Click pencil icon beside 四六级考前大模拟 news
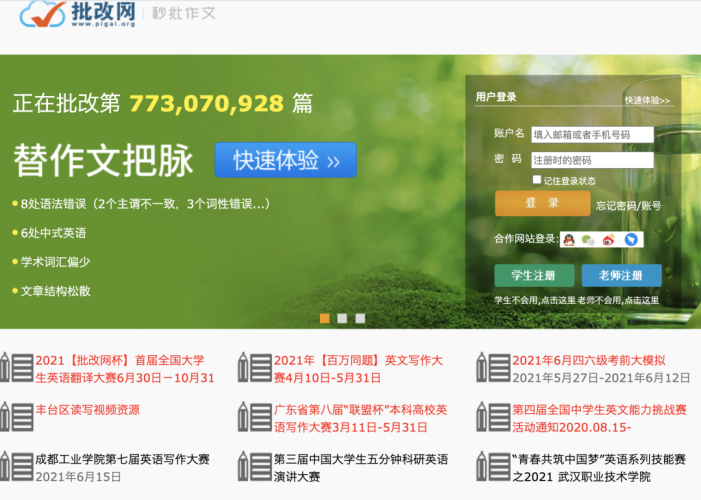The image size is (701, 500). tap(493, 368)
